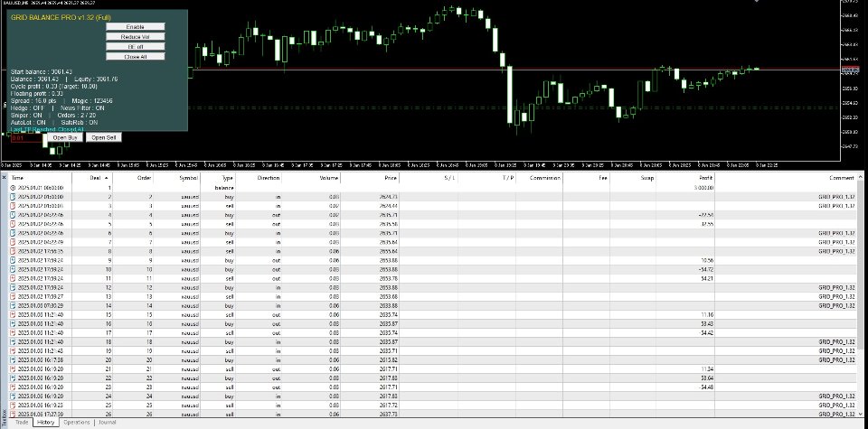Sort history by the Profit column header
Image resolution: width=868 pixels, height=429 pixels.
coord(685,178)
